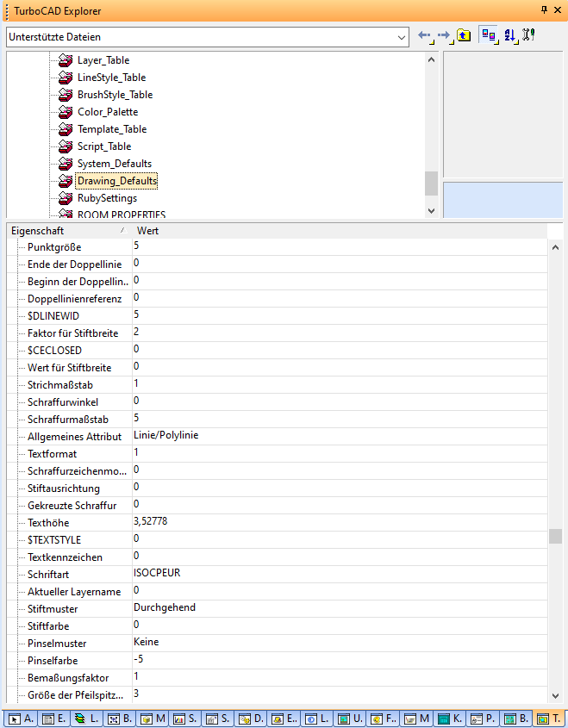Select the Wert für Stiftbreite property
Image resolution: width=568 pixels, height=728 pixels.
click(278, 368)
